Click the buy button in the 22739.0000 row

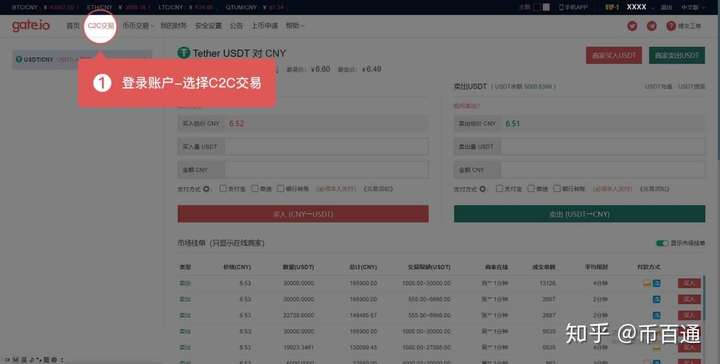689,315
